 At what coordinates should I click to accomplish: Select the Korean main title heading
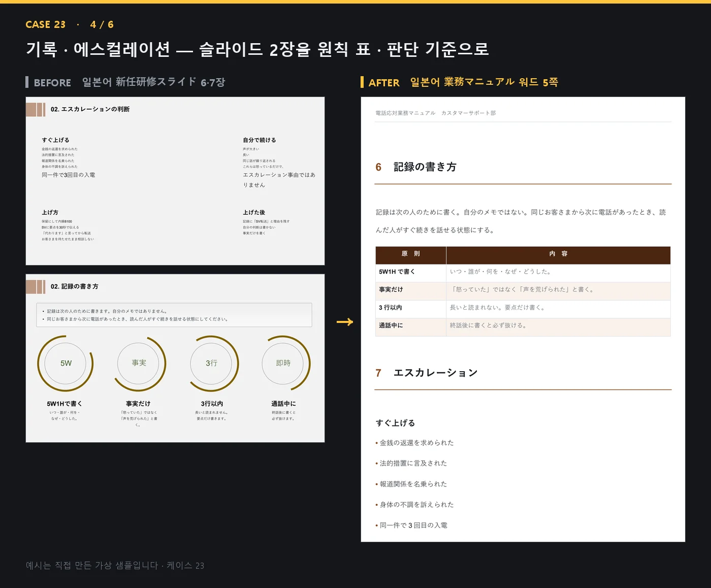[257, 49]
